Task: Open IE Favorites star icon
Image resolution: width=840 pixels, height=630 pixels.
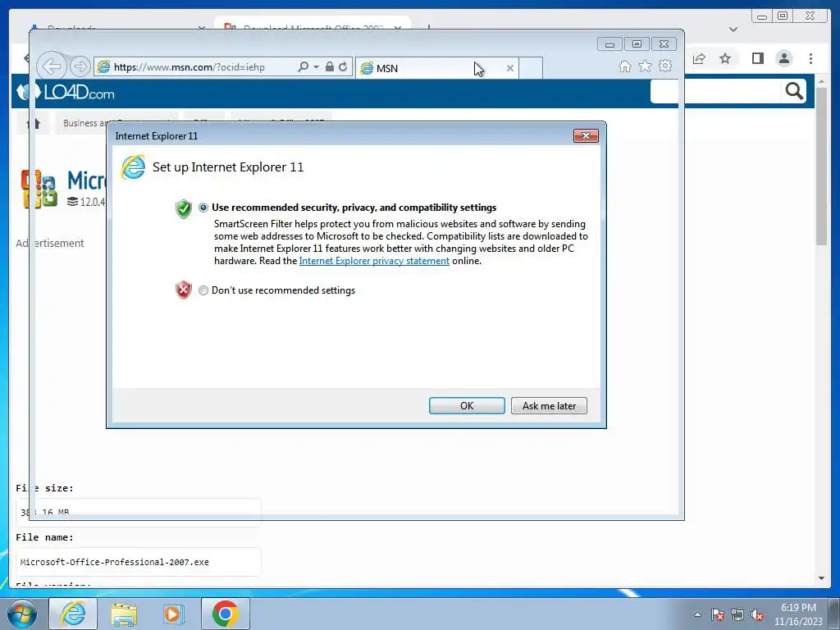Action: coord(645,66)
